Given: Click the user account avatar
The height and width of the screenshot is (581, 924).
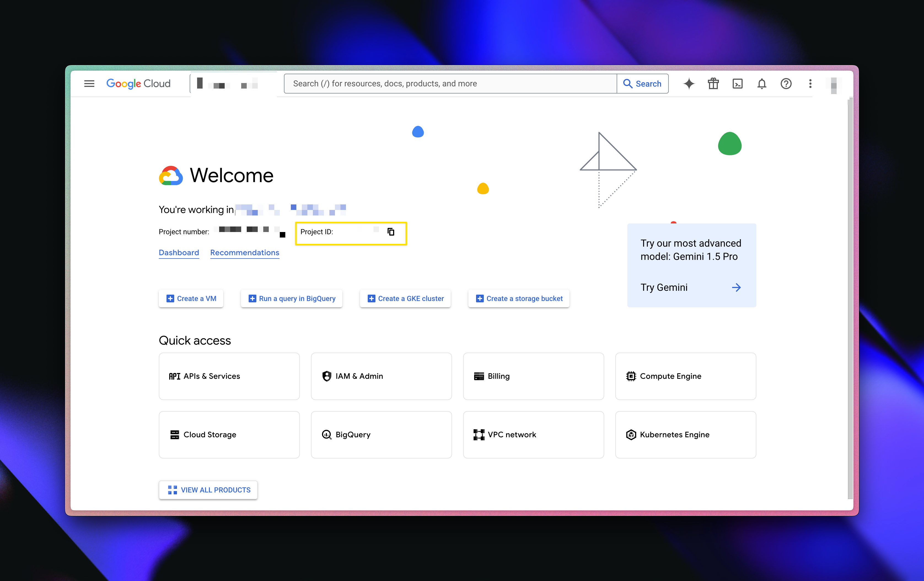Looking at the screenshot, I should 833,85.
